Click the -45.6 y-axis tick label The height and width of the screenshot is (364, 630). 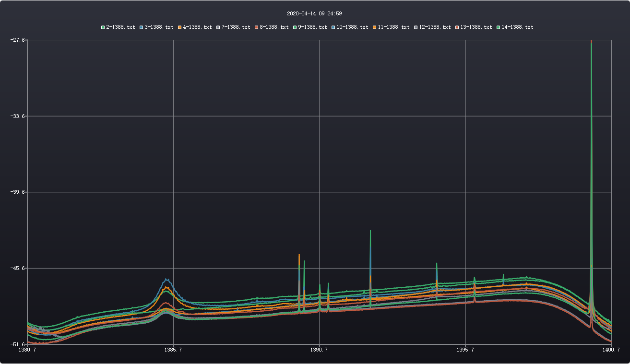pos(18,268)
